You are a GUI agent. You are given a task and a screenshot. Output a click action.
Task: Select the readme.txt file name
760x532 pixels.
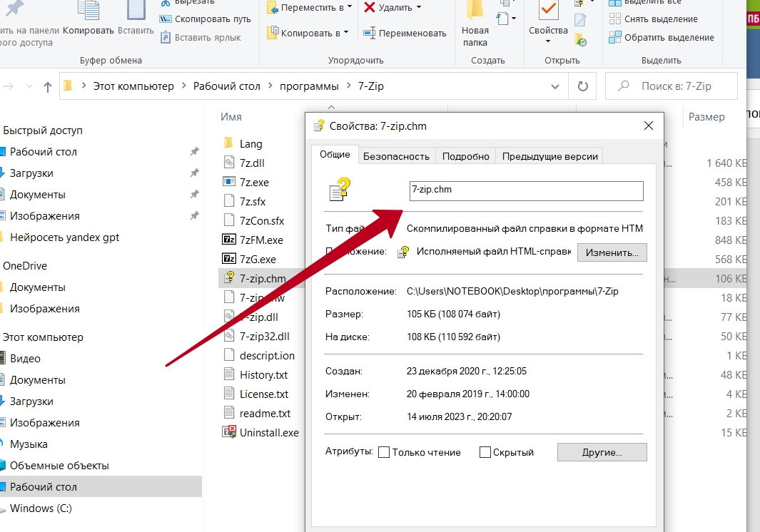tap(265, 414)
